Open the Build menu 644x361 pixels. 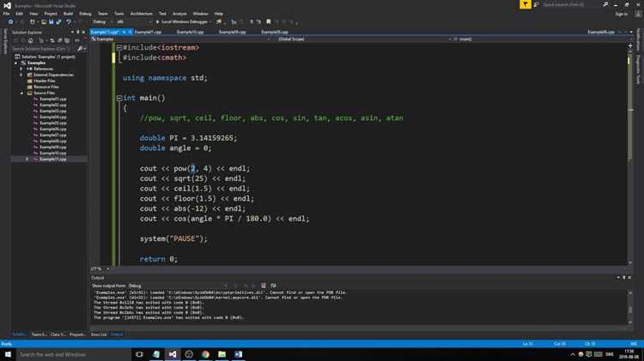(68, 14)
